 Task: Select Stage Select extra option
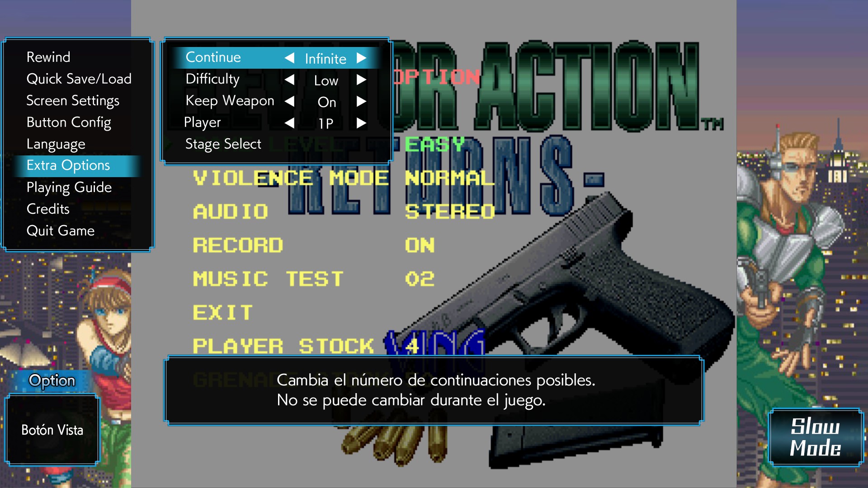click(x=222, y=143)
